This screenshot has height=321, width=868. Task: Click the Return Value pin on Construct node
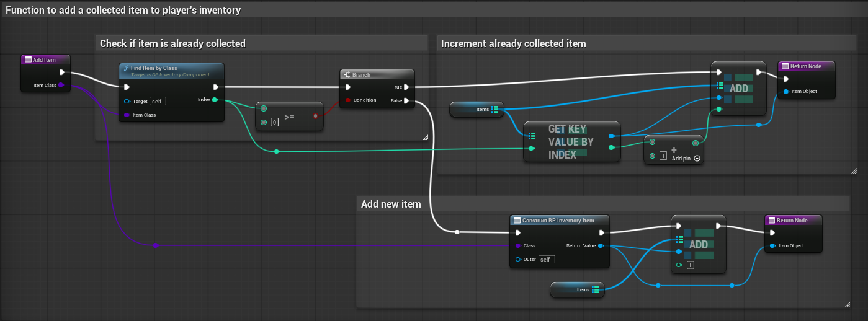600,245
